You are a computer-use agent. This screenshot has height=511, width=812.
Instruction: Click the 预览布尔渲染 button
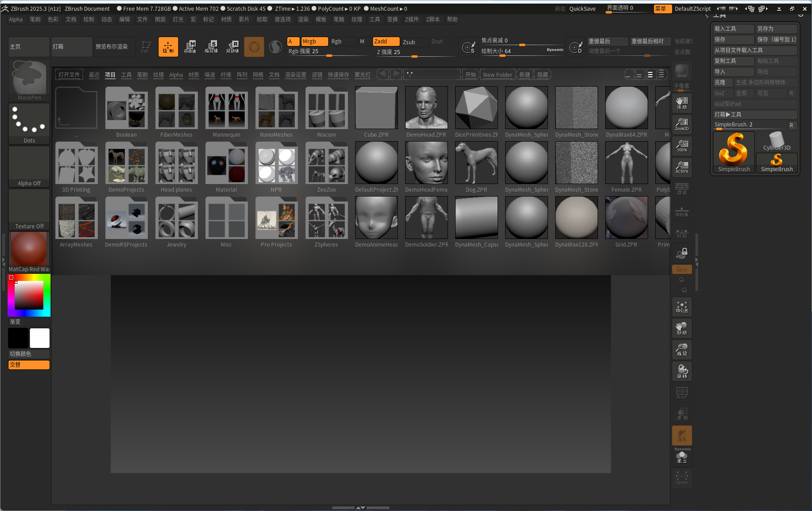click(x=115, y=46)
